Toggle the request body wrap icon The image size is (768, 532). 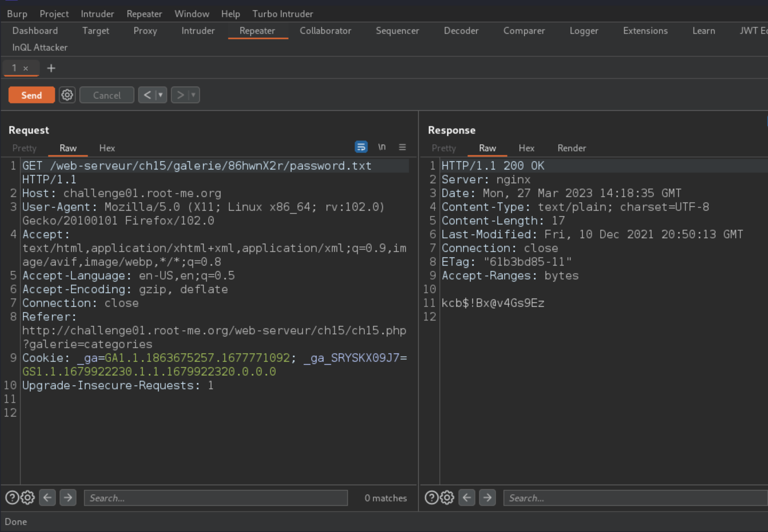pos(361,147)
